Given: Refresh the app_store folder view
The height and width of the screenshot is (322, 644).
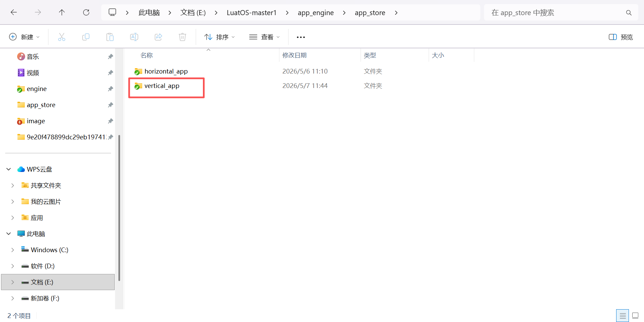Looking at the screenshot, I should coord(86,12).
